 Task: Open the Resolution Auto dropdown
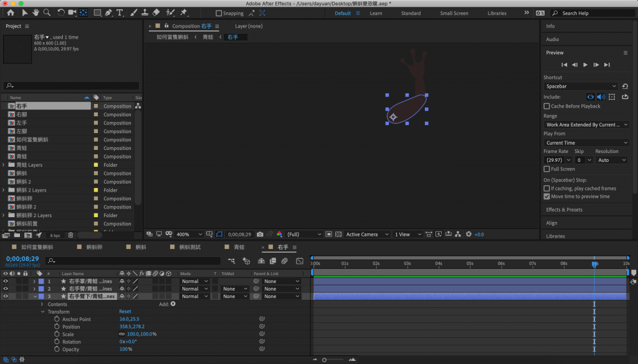pos(612,160)
